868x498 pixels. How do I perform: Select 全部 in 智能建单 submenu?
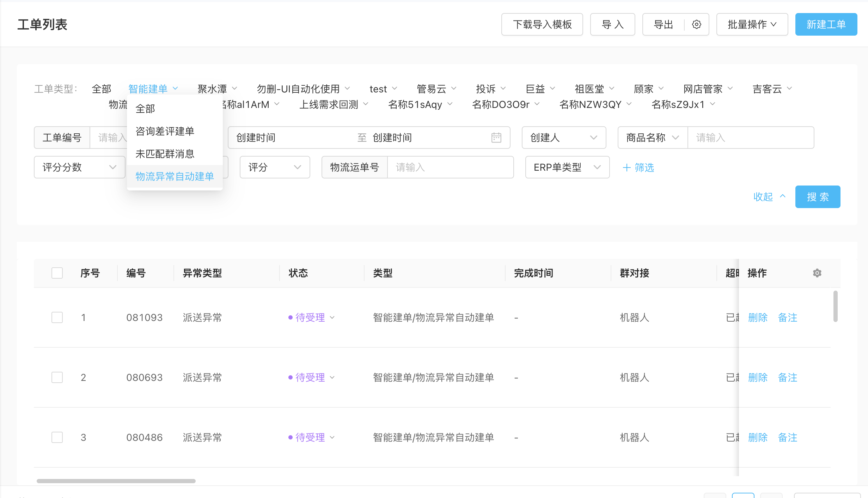[x=175, y=109]
